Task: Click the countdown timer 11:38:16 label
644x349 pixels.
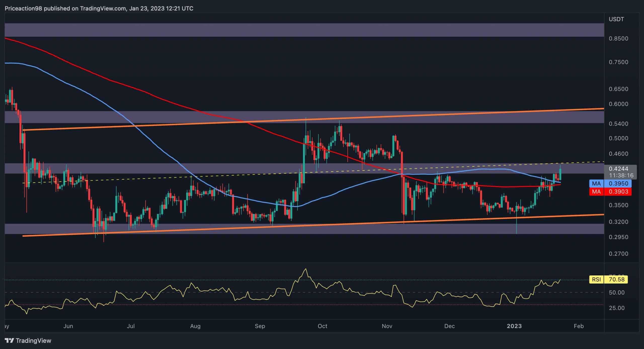Action: point(621,175)
